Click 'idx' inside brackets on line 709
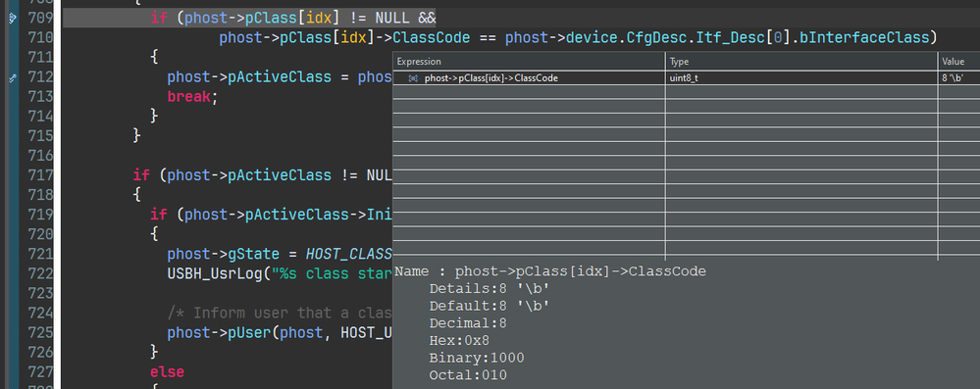Viewport: 980px width, 389px height. [x=319, y=18]
